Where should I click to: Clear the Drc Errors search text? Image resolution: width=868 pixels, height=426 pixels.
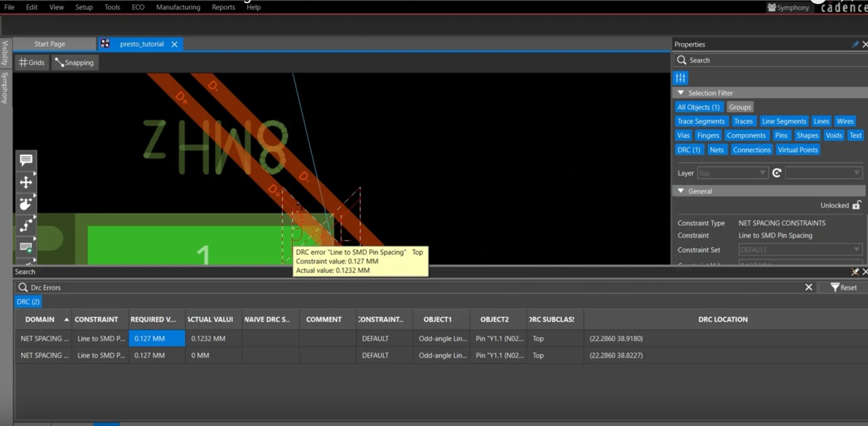(809, 287)
